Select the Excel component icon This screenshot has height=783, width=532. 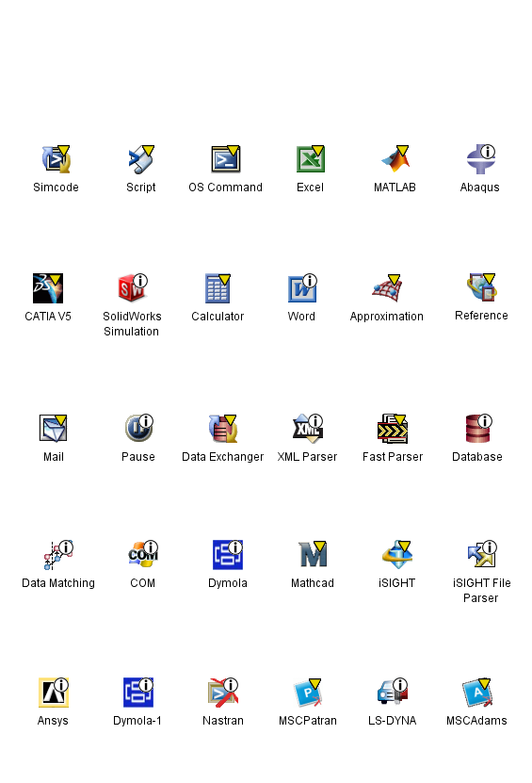(x=311, y=159)
